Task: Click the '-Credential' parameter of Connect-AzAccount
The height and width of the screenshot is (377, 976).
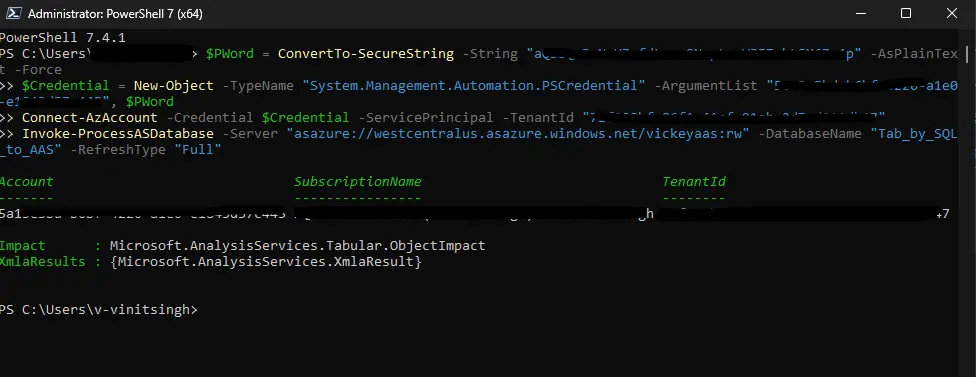Action: pos(210,118)
